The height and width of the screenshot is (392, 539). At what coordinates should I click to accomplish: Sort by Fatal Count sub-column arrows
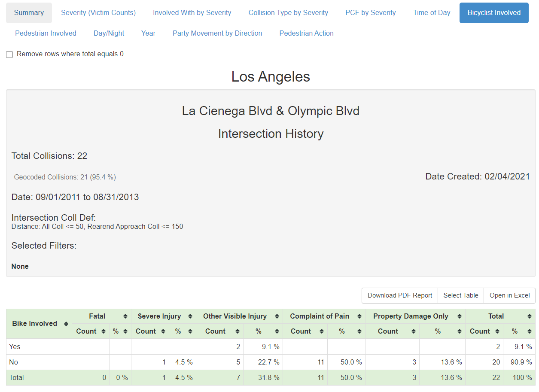[104, 331]
